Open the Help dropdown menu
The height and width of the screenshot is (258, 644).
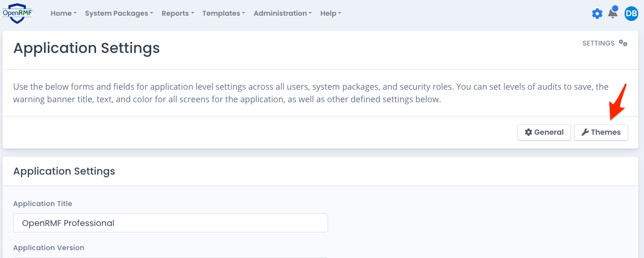pos(331,14)
